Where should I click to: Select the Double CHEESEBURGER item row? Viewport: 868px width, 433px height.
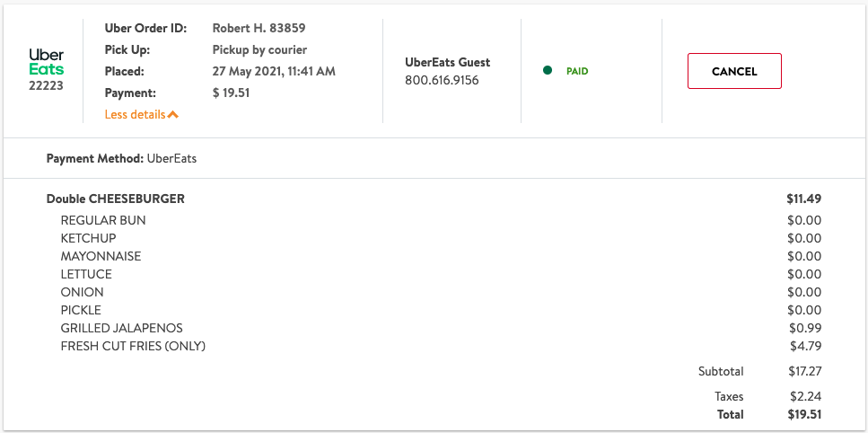[116, 199]
